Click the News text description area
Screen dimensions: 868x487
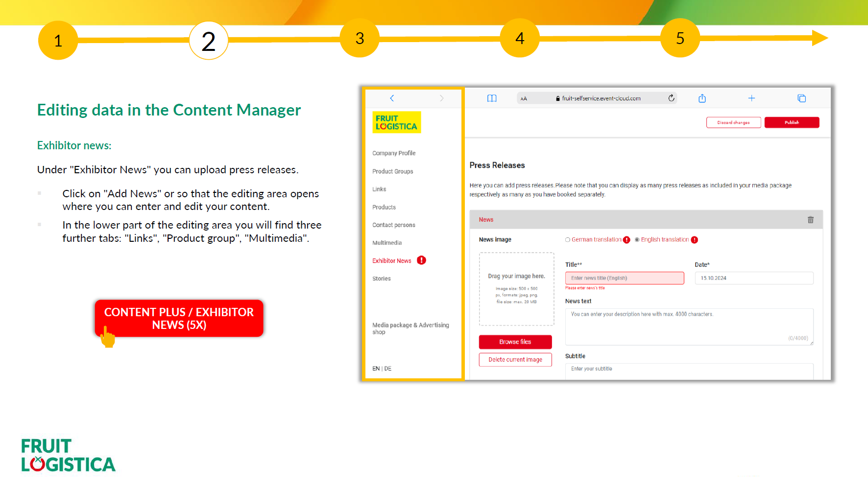689,326
